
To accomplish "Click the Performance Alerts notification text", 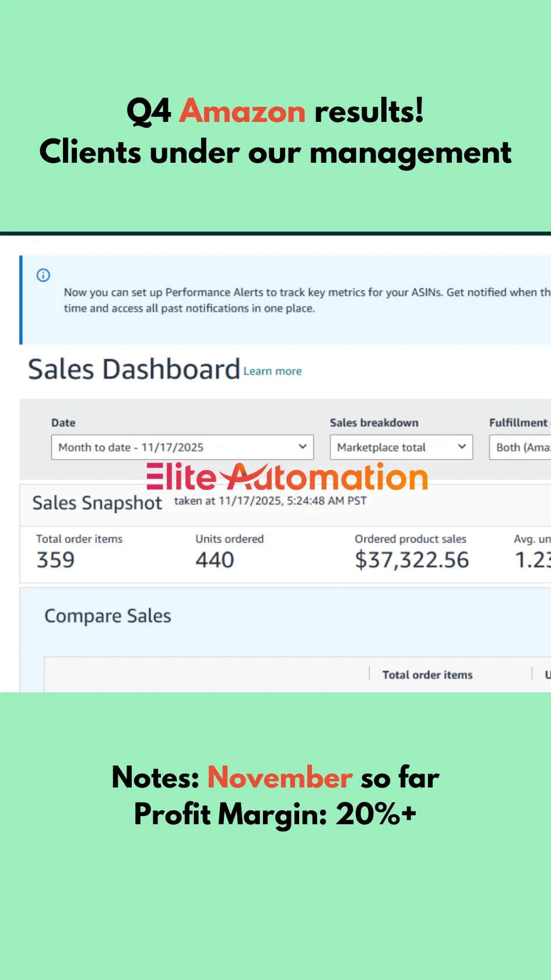I will click(x=307, y=300).
